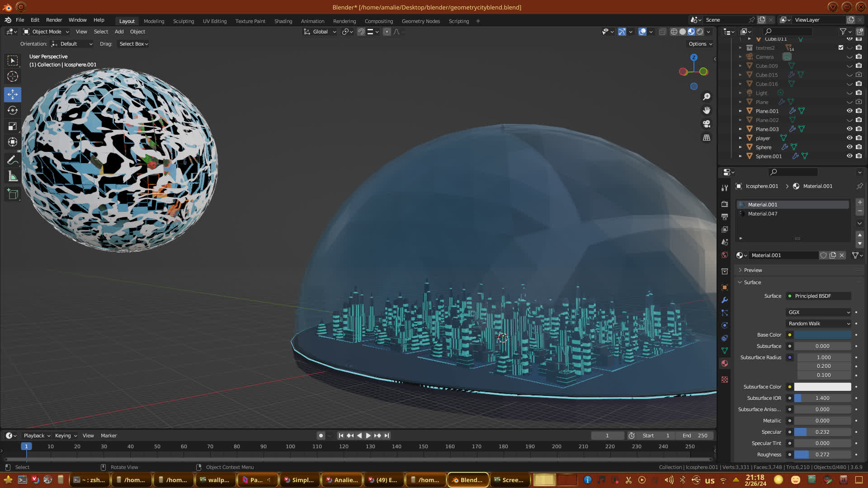Screen dimensions: 868x488
Task: Hide Sphere.001 with its eye icon
Action: pos(849,156)
